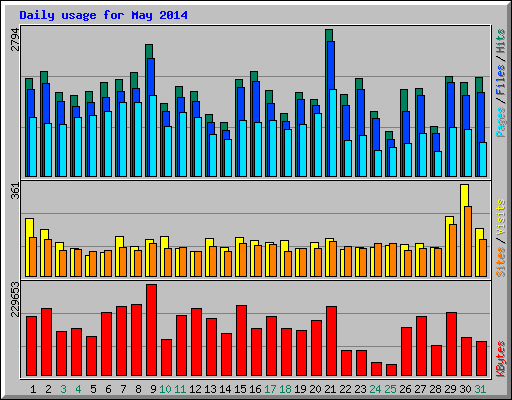Click day label 1 on the axis

[x=33, y=389]
